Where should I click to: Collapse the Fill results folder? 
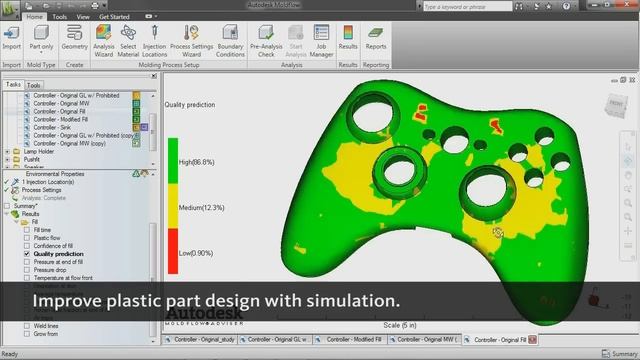[17, 222]
